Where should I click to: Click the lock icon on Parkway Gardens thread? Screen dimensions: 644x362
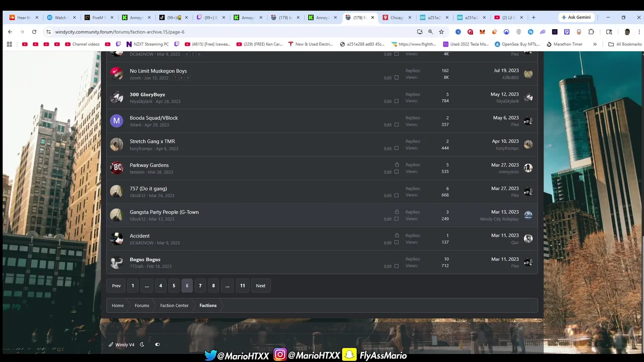396,164
